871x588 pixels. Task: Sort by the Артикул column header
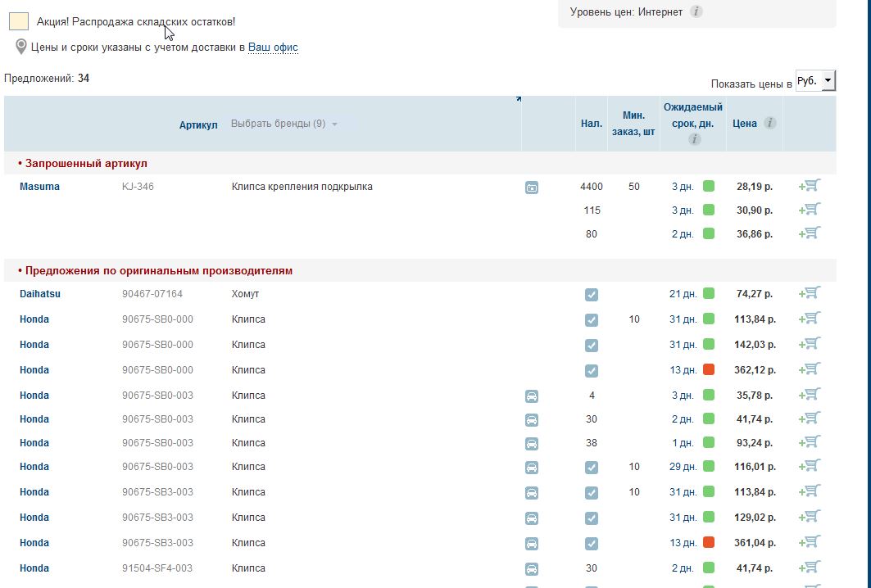[198, 125]
